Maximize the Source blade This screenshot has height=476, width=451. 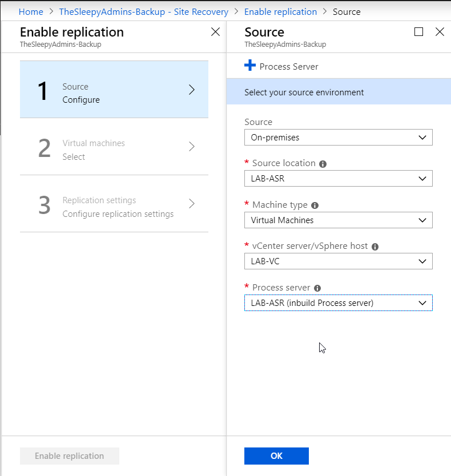pyautogui.click(x=419, y=32)
